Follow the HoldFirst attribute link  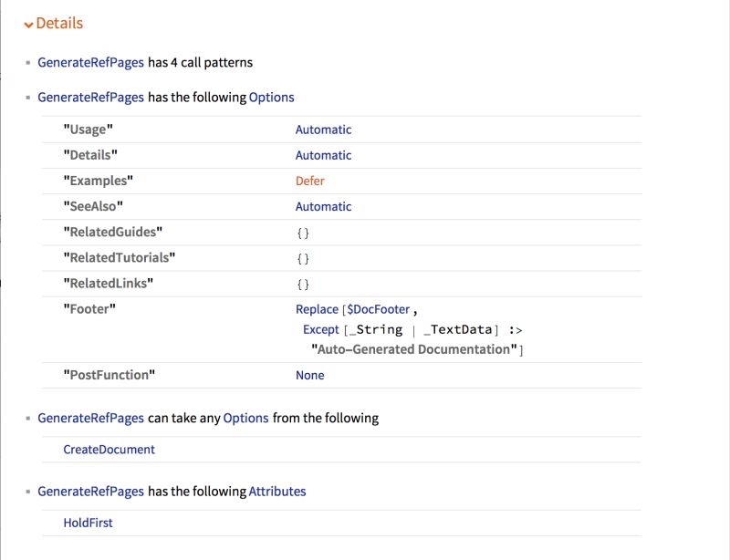click(89, 522)
